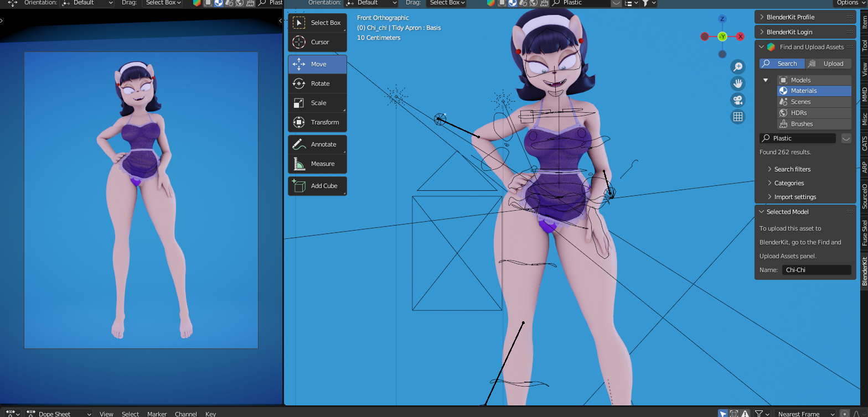868x417 pixels.
Task: Toggle camera view icon in viewport
Action: (x=737, y=100)
